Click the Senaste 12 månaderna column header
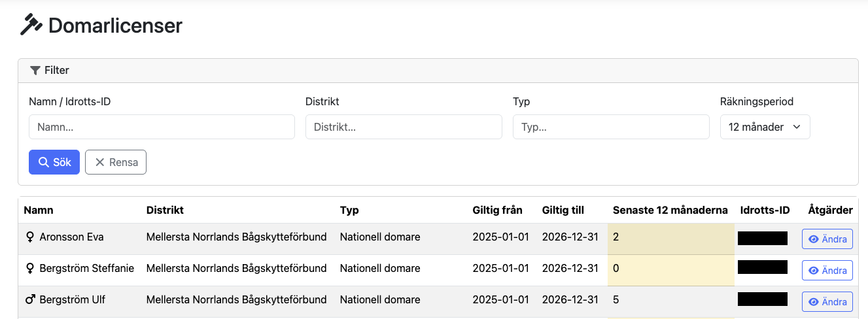 (670, 210)
